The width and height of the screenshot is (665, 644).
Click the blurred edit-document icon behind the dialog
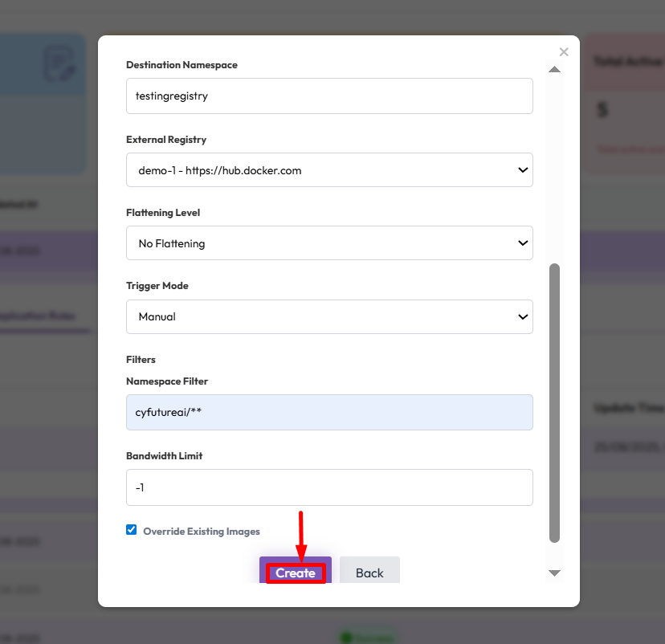[59, 65]
